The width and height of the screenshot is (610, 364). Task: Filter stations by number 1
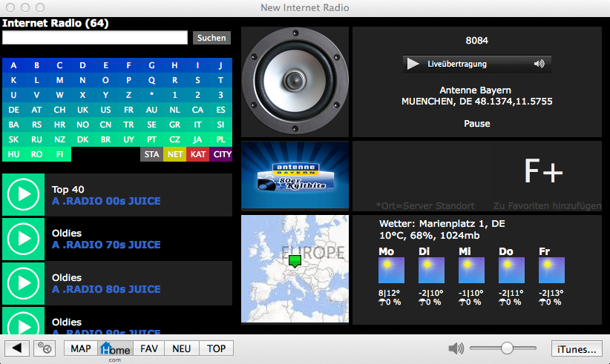point(174,95)
